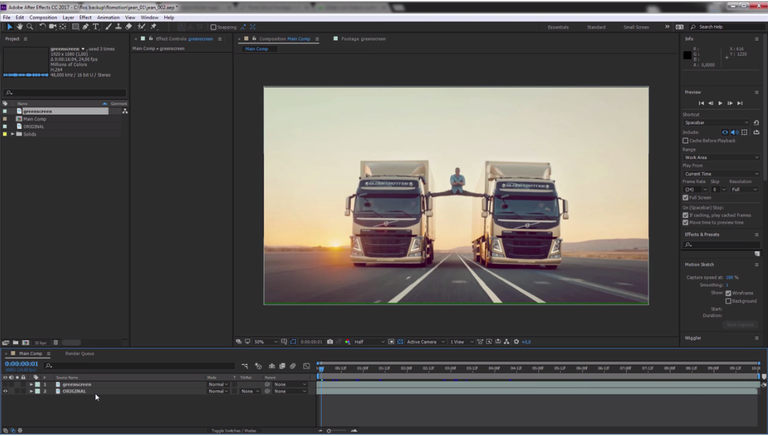
Task: Select the Small Screen workspace
Action: click(x=636, y=27)
